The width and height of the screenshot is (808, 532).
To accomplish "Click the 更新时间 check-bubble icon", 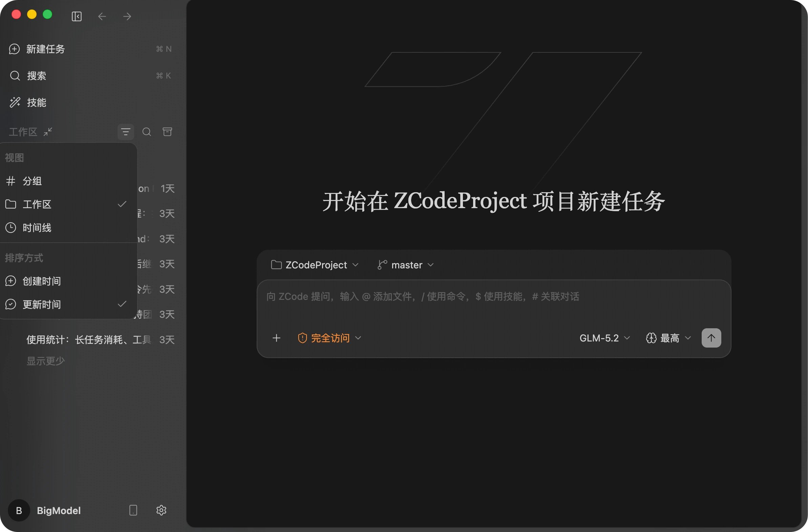I will [x=11, y=304].
